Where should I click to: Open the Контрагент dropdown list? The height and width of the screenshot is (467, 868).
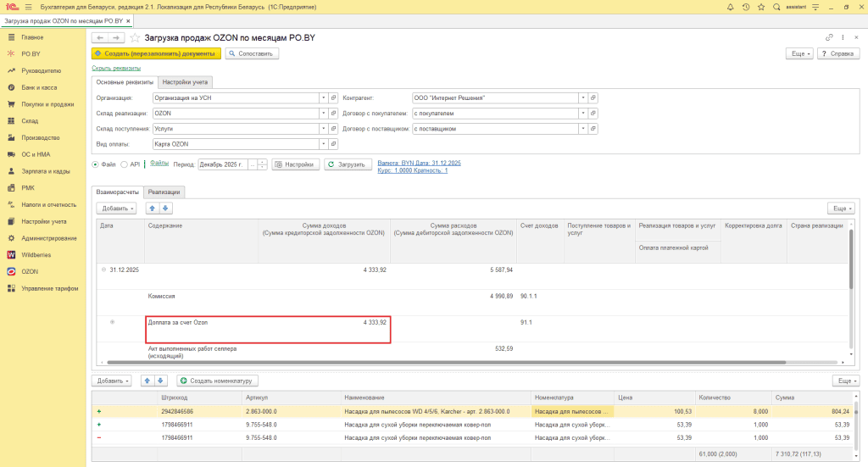tap(583, 98)
